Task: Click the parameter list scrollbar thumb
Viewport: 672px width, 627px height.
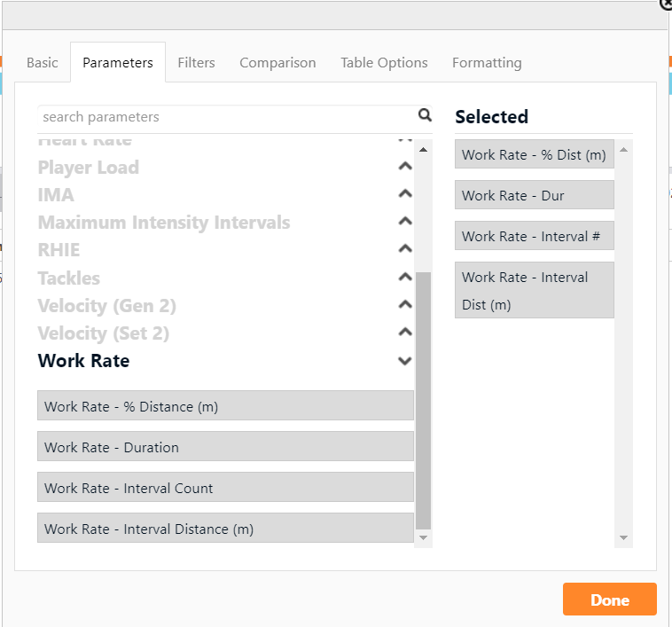Action: [424, 401]
